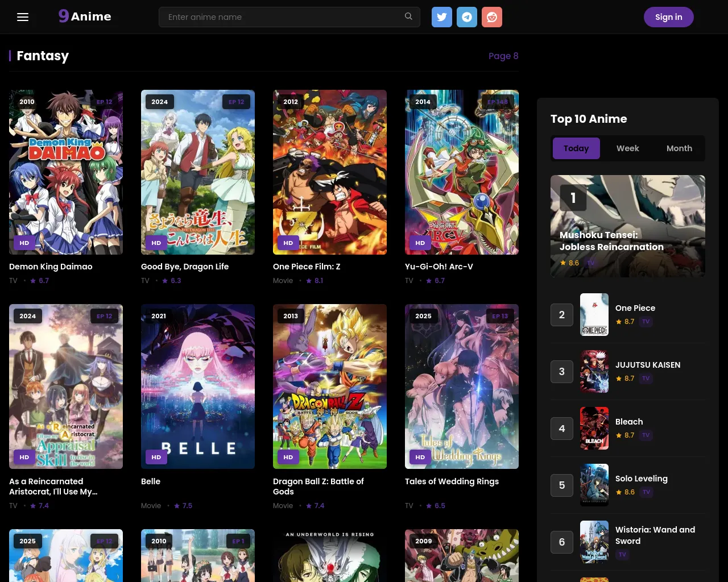Open Bleach small cover thumbnail
The width and height of the screenshot is (728, 582).
(x=594, y=429)
